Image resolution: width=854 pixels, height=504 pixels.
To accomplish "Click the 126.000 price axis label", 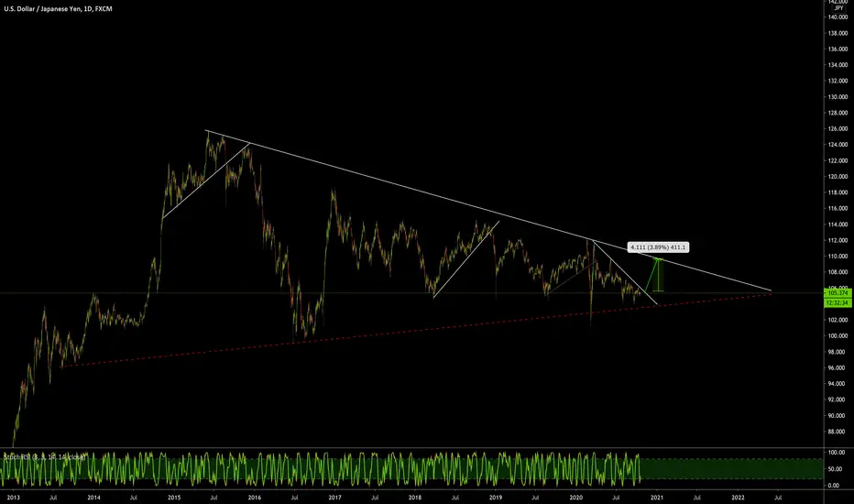I will 838,129.
